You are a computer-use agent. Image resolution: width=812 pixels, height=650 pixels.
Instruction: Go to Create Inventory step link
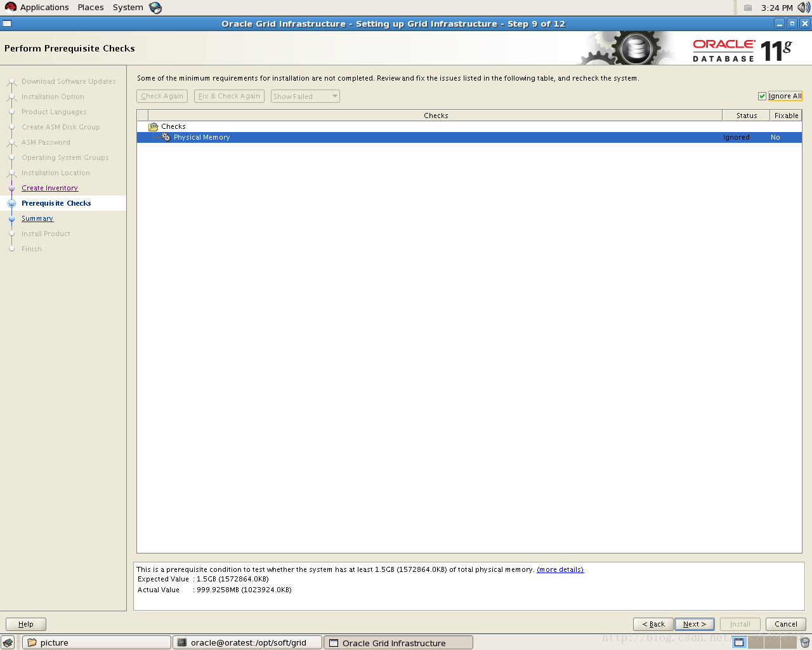coord(49,188)
